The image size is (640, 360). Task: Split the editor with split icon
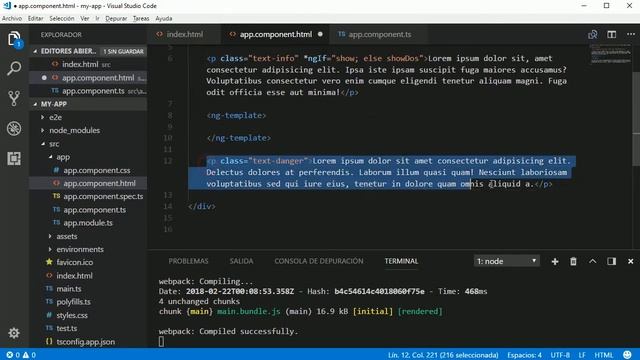[611, 35]
